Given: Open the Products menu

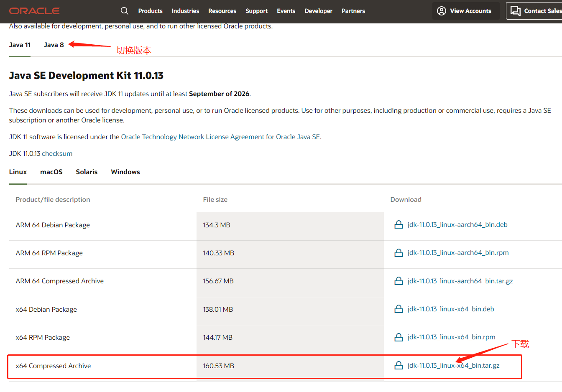Looking at the screenshot, I should [151, 11].
